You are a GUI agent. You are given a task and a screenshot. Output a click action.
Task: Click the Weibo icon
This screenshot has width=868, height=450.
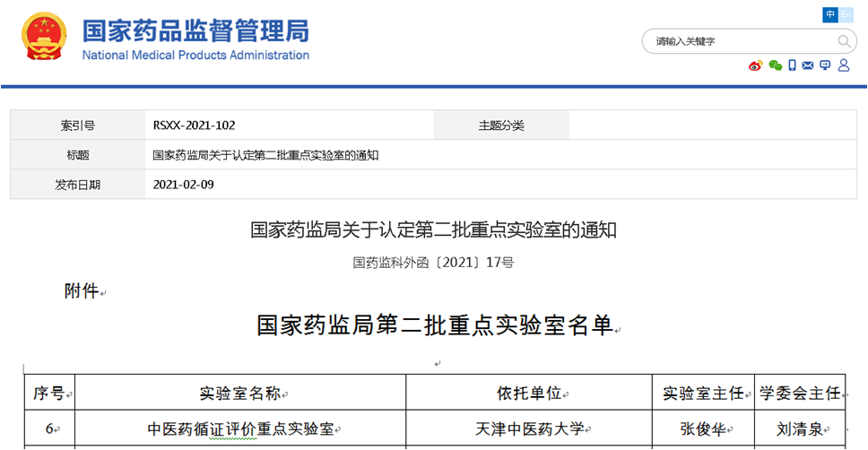pyautogui.click(x=755, y=65)
